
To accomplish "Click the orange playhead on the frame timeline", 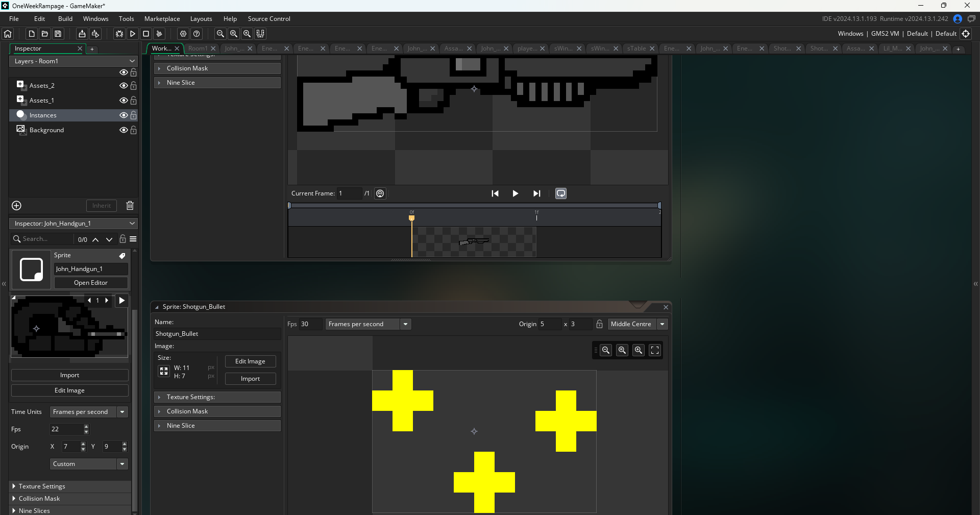I will coord(412,218).
